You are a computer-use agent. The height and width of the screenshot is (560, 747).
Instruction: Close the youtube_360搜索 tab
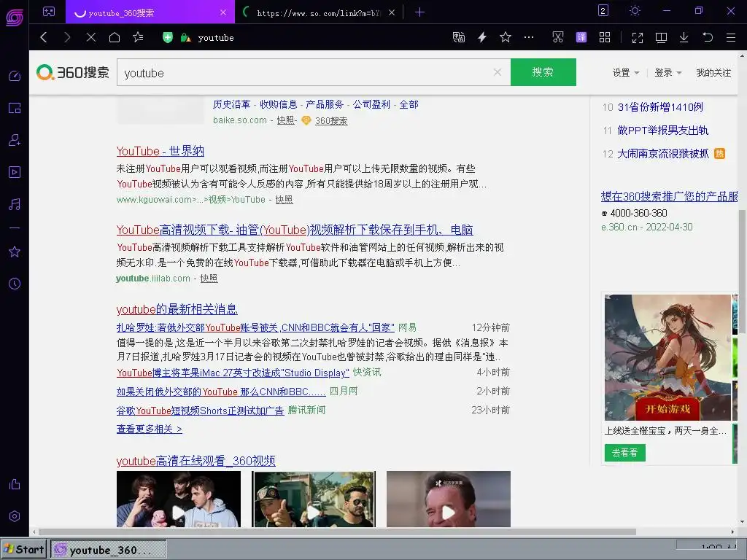tap(223, 12)
